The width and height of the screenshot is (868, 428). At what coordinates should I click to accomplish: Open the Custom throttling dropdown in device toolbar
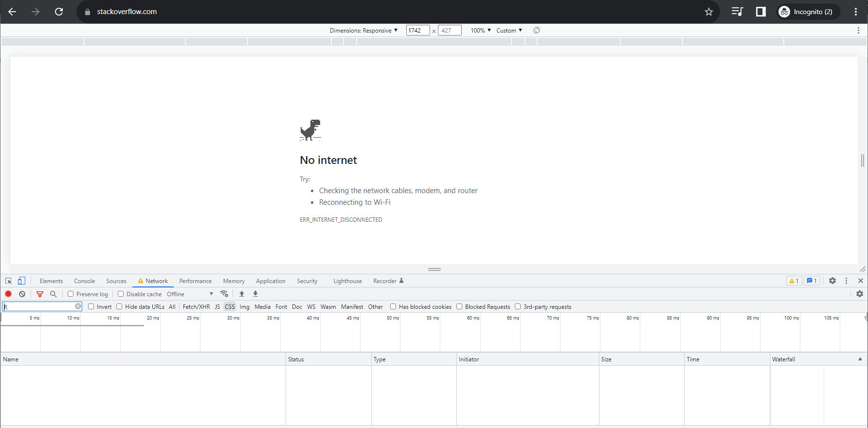[x=509, y=30]
